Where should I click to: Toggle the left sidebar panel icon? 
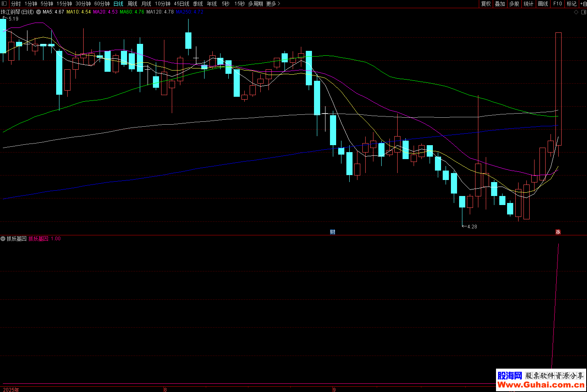[x=4, y=4]
